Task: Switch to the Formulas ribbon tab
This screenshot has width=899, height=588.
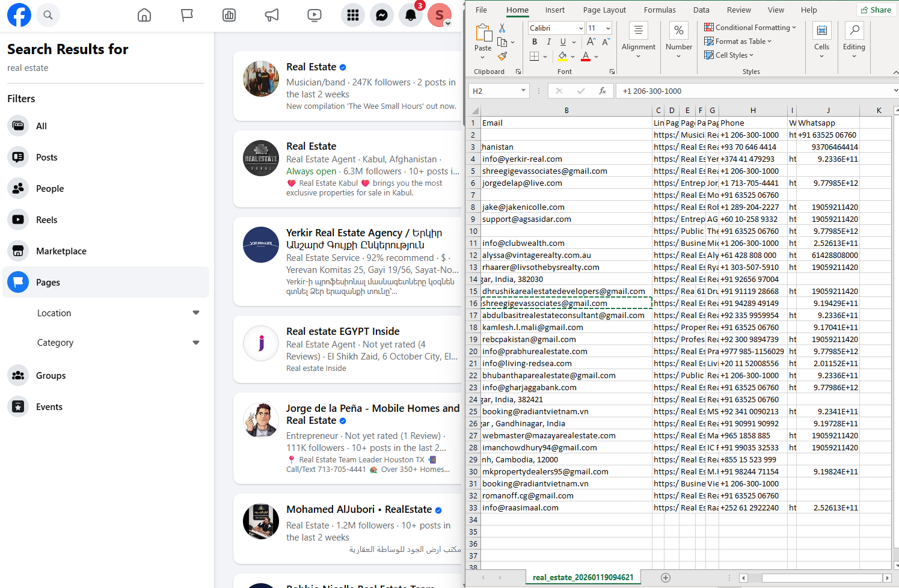Action: tap(660, 10)
